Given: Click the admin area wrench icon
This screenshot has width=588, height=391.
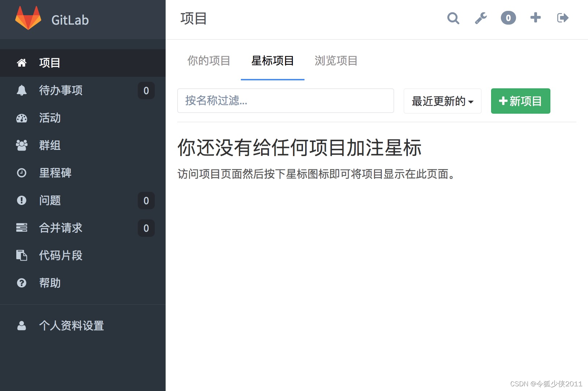Looking at the screenshot, I should (x=481, y=18).
